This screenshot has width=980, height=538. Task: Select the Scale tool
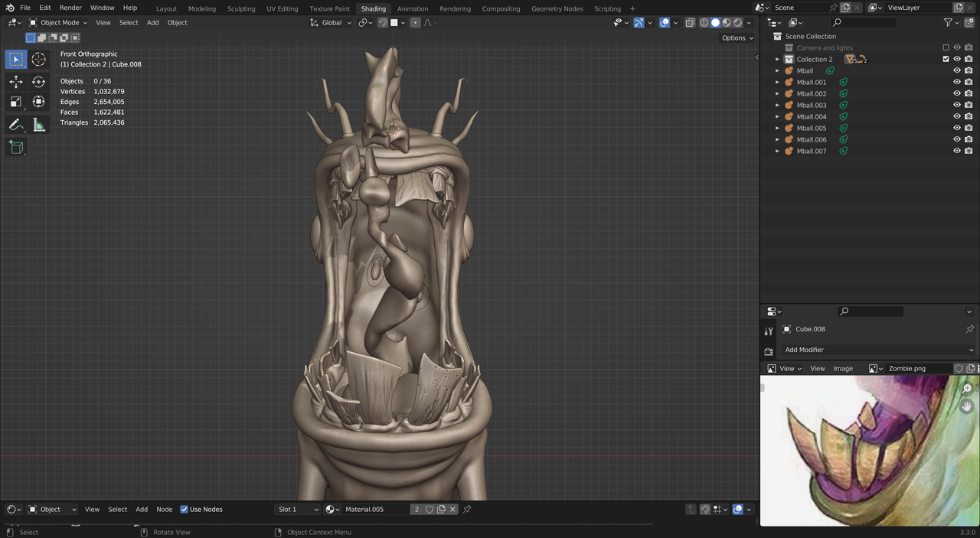[16, 102]
